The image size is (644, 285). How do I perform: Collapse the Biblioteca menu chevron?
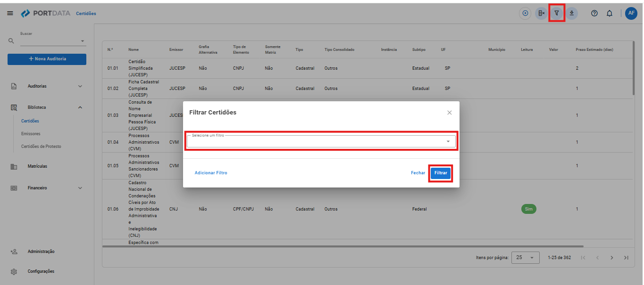80,107
